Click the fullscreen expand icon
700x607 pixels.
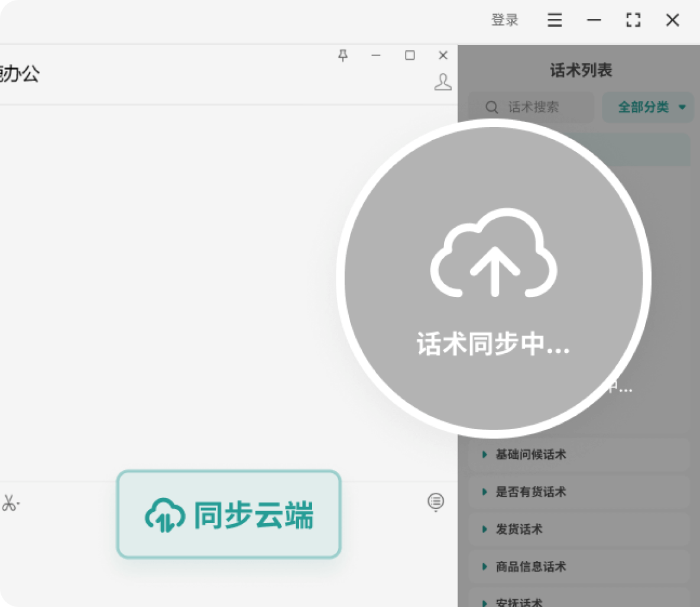click(633, 20)
